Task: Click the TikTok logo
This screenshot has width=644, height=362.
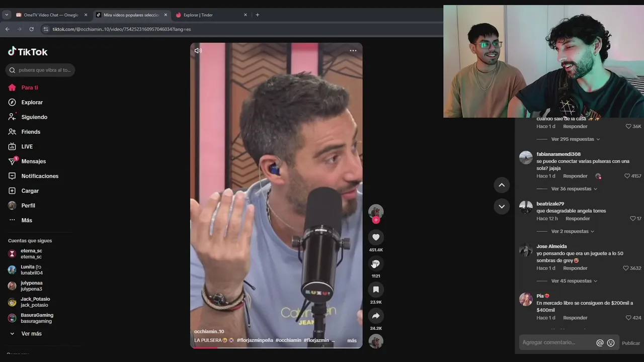Action: tap(28, 51)
